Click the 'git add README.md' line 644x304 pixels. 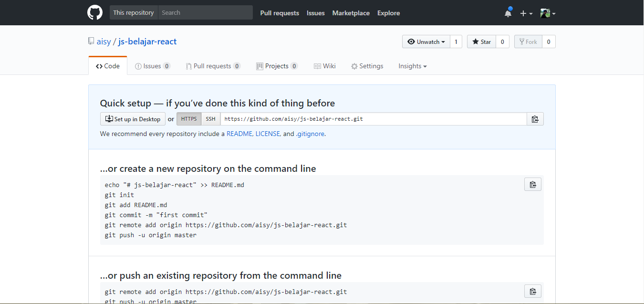point(136,205)
